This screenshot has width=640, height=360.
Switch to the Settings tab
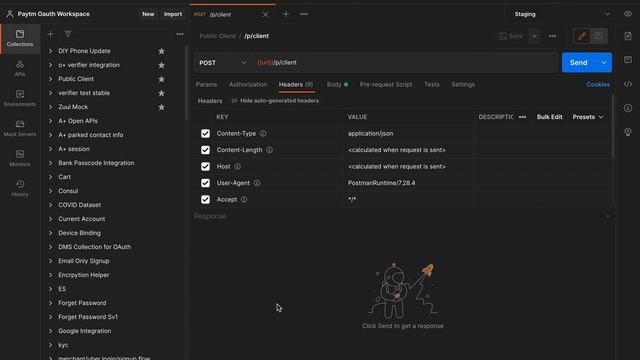pos(463,84)
